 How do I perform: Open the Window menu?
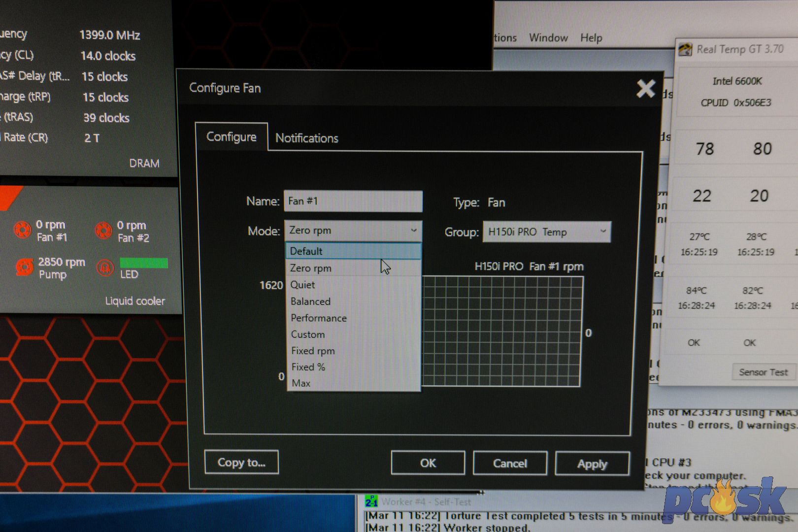548,38
